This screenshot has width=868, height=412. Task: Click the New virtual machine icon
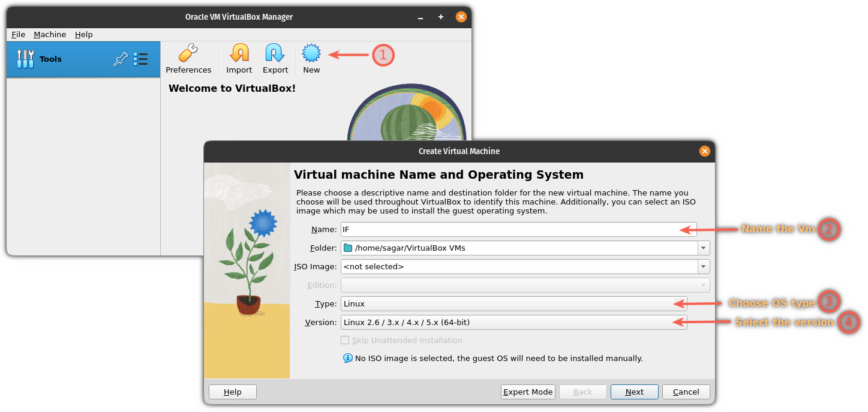311,54
